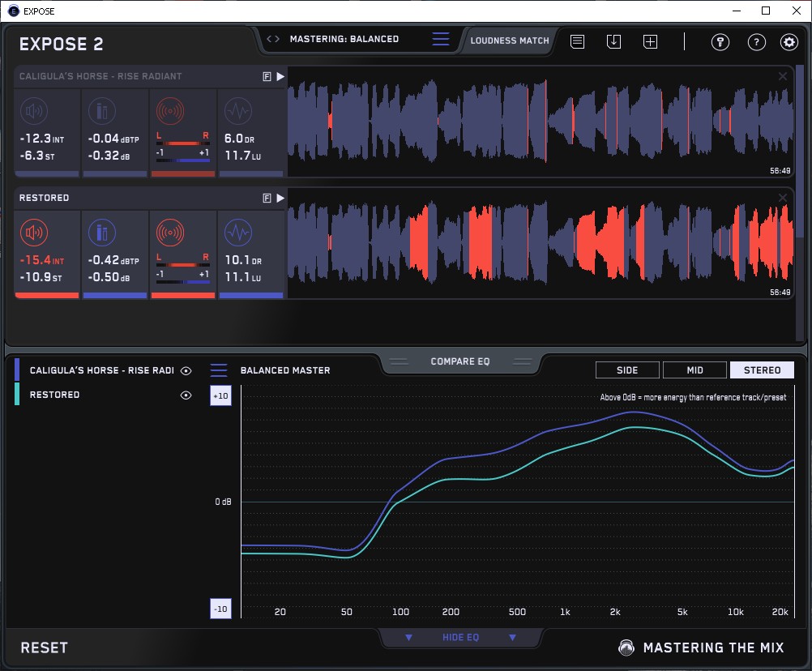
Task: Click the import/download icon in top toolbar
Action: click(x=613, y=41)
